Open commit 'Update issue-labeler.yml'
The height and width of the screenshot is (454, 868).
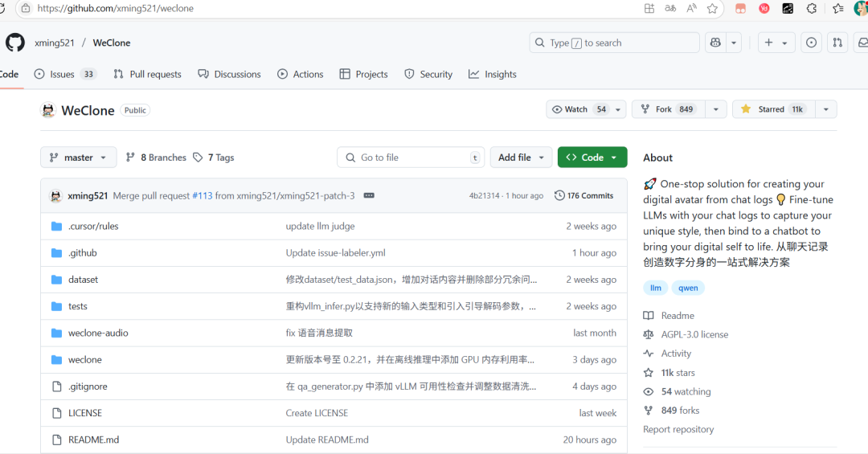coord(335,252)
